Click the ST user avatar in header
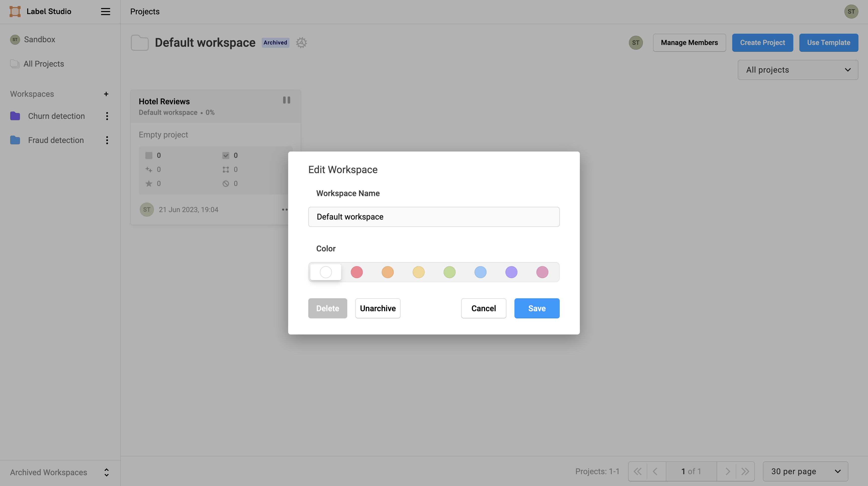This screenshot has height=486, width=868. click(851, 12)
